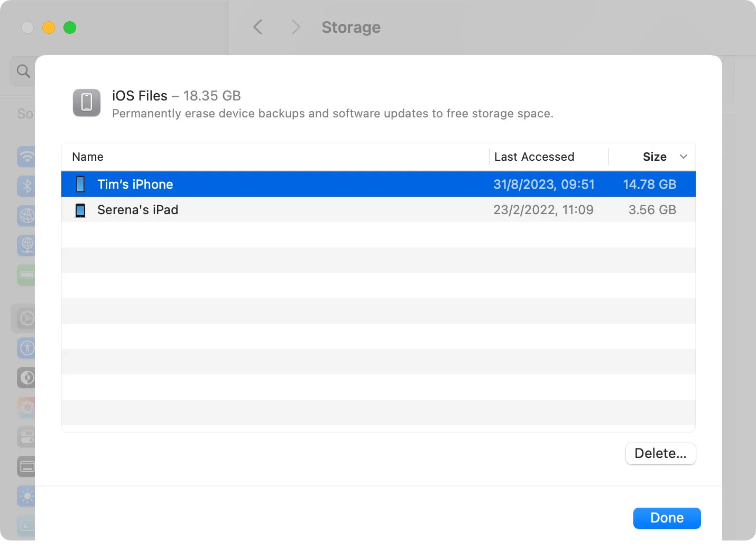756x550 pixels.
Task: Select the Wi-Fi icon in sidebar
Action: [x=25, y=157]
